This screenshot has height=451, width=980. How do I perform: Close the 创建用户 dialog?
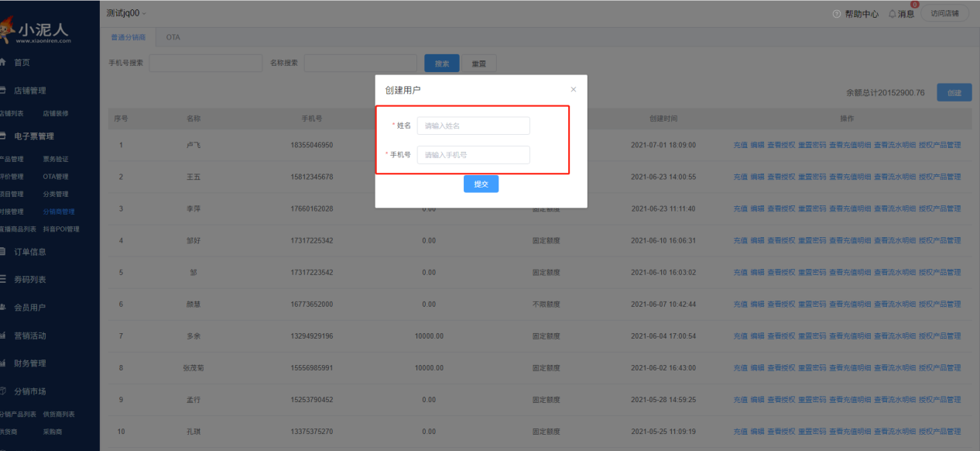(573, 90)
